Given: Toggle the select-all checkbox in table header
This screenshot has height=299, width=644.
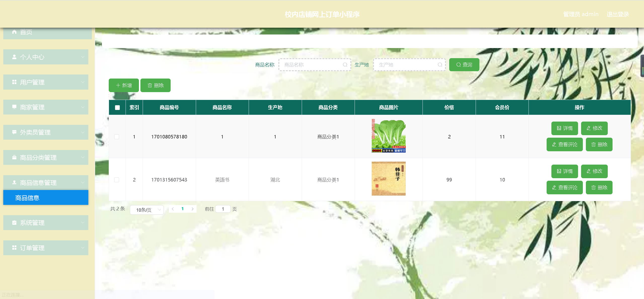Looking at the screenshot, I should pyautogui.click(x=117, y=107).
